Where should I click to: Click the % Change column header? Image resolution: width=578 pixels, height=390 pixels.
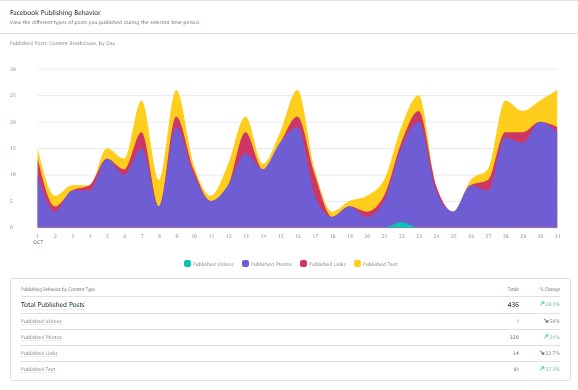[x=549, y=289]
